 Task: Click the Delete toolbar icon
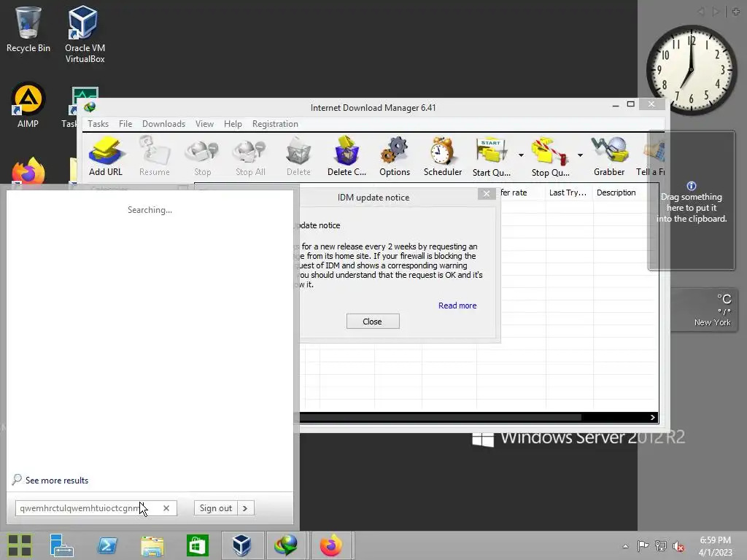pyautogui.click(x=298, y=157)
